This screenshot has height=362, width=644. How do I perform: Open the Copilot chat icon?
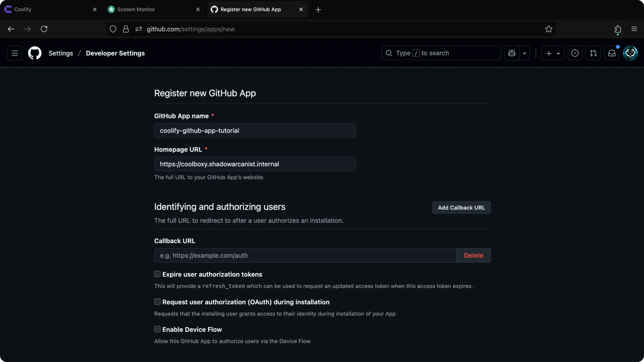(x=512, y=53)
